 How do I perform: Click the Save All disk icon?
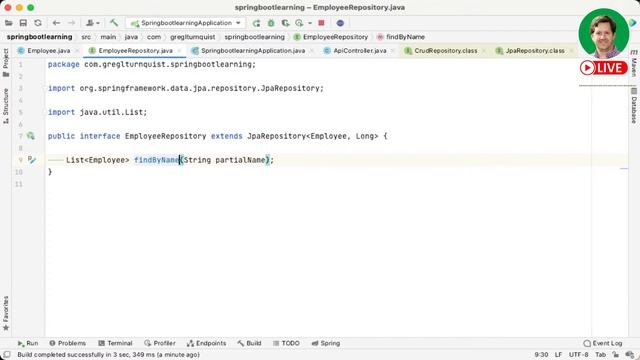(23, 23)
